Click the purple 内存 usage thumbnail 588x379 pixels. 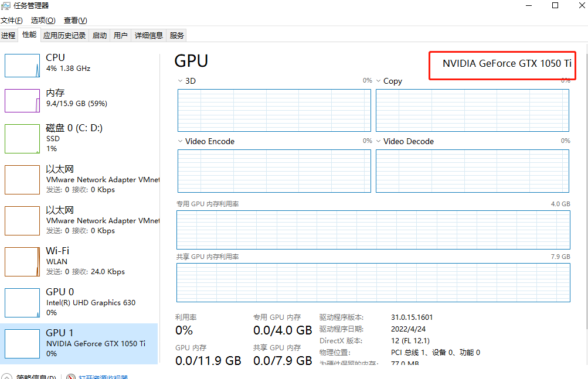tap(22, 101)
